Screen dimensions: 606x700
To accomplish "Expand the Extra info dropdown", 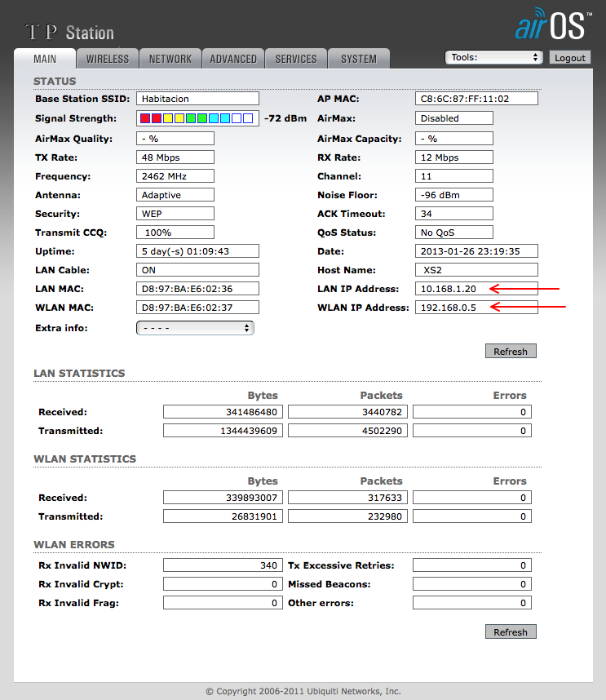I will pos(195,328).
